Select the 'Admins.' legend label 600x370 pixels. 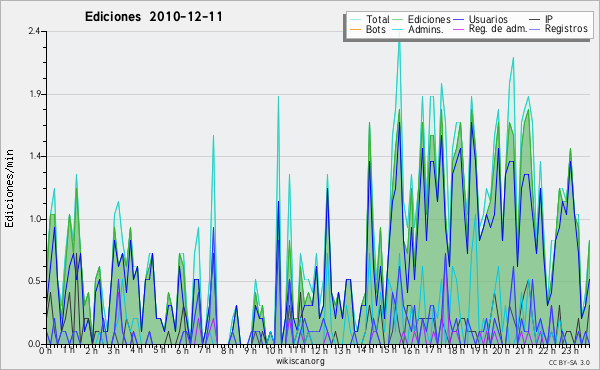[426, 29]
